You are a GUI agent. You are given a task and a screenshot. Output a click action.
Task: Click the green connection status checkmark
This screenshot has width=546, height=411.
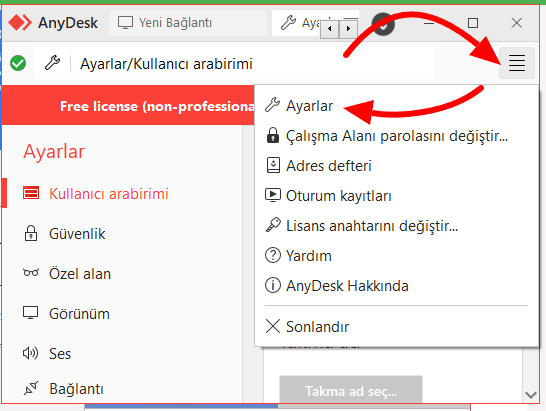coord(18,63)
